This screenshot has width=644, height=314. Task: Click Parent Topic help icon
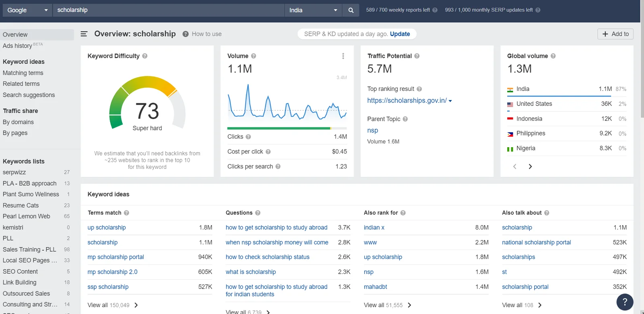(405, 119)
